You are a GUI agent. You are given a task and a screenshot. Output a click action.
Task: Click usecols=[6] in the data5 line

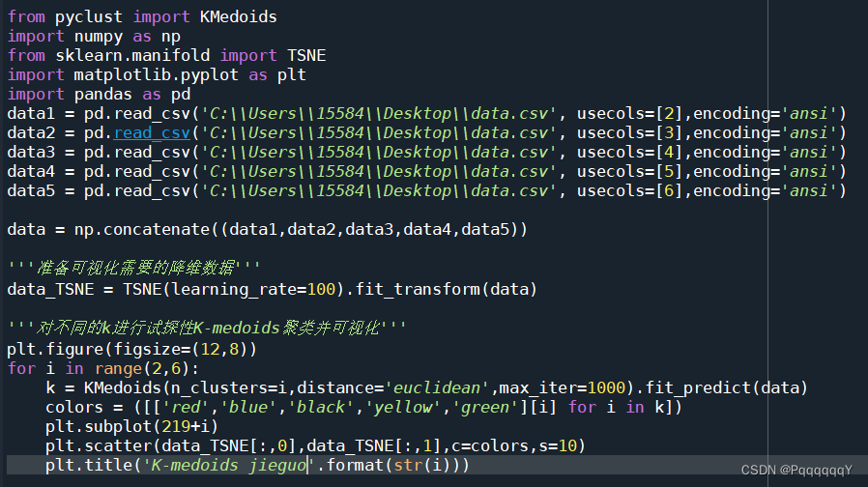click(630, 191)
